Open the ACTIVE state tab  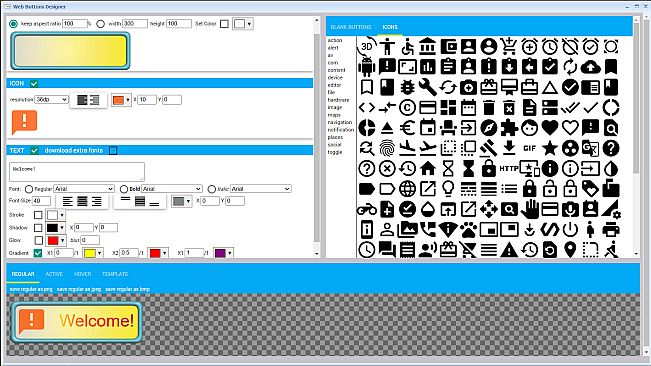(x=54, y=274)
